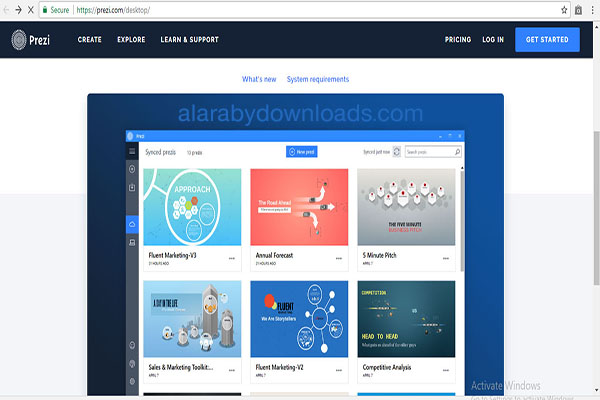600x400 pixels.
Task: Click the Prezi app list scrollbar
Action: [462, 221]
